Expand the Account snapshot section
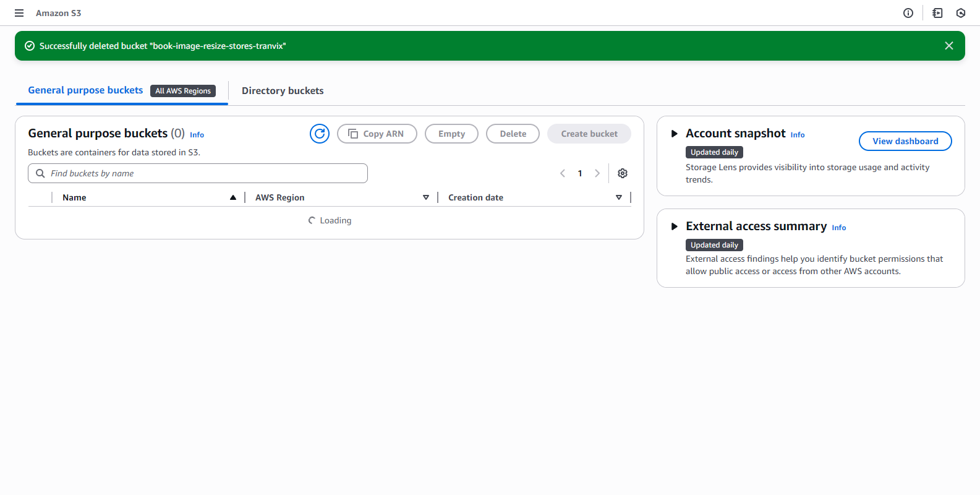This screenshot has width=980, height=495. [675, 134]
